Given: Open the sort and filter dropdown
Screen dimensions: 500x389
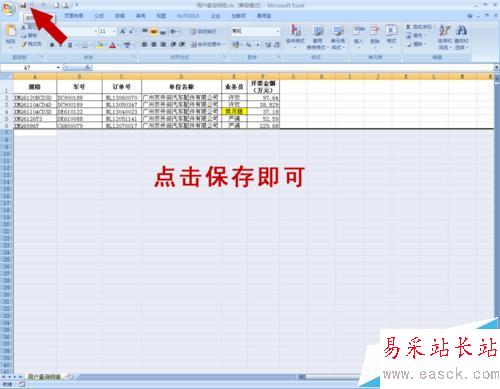Looking at the screenshot, I should click(445, 37).
